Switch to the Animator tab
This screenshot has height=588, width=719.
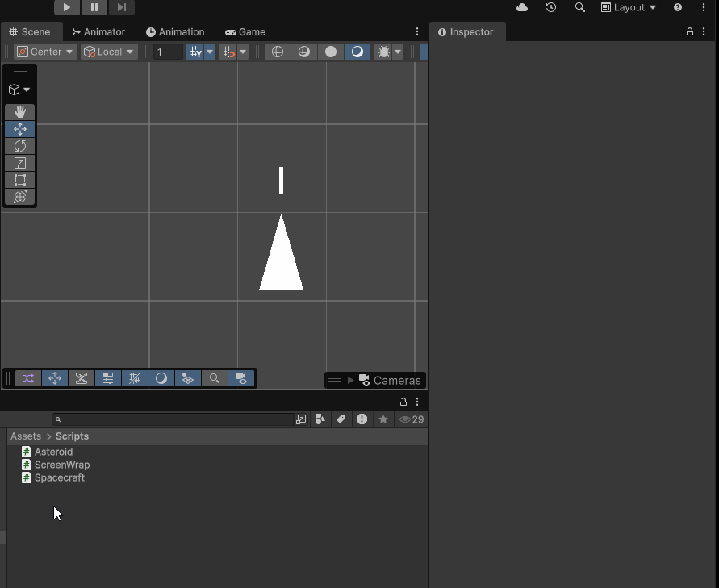tap(98, 32)
